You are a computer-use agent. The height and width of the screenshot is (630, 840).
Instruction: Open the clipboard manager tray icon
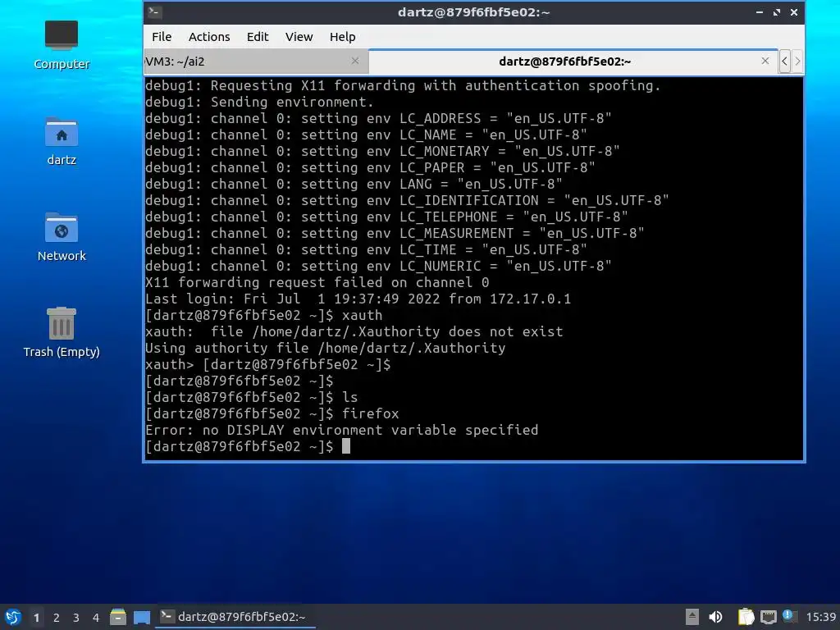point(746,617)
